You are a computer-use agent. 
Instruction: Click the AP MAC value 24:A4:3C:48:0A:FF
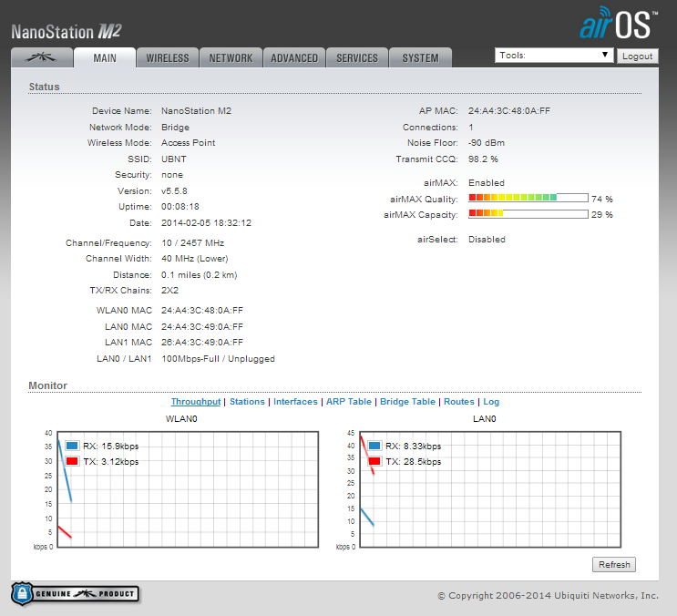[x=509, y=111]
